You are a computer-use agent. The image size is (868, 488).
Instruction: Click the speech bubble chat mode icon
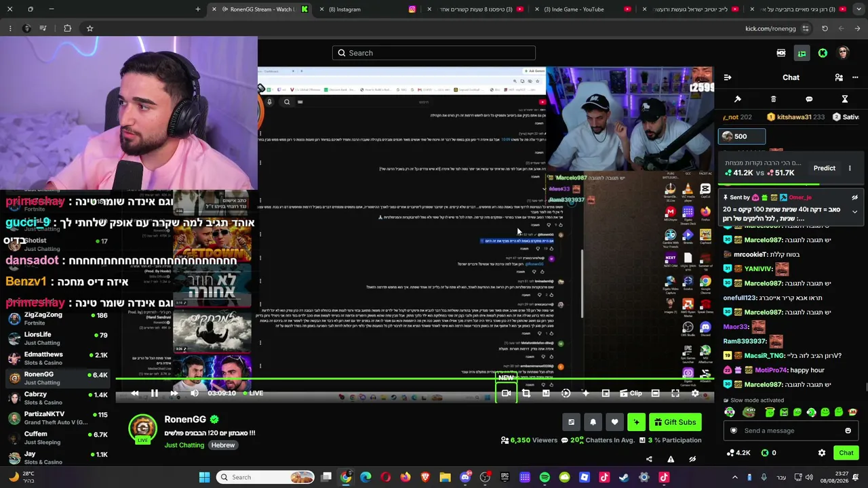(809, 99)
